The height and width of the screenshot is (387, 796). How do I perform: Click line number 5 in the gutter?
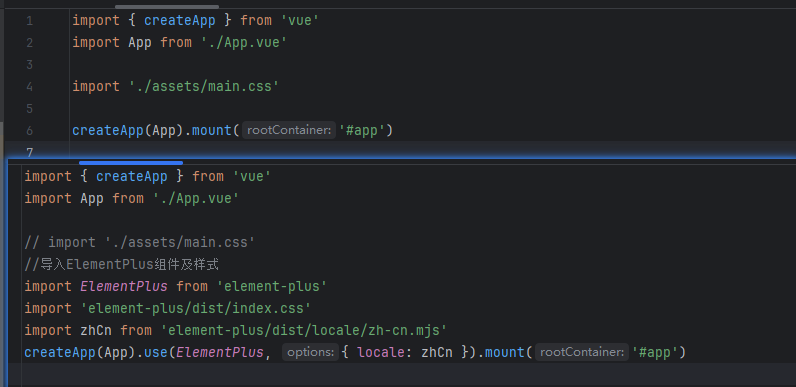click(29, 109)
